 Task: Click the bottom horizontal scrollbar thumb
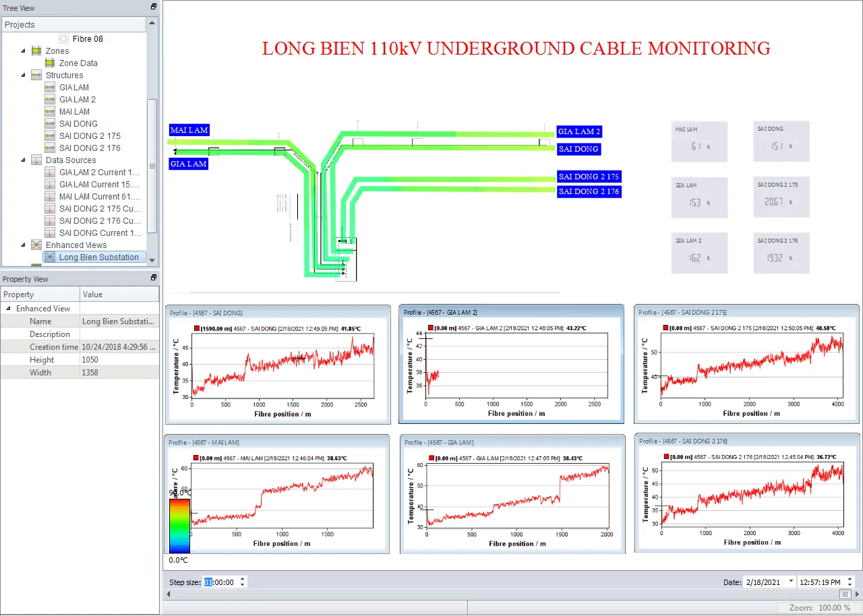[x=845, y=594]
